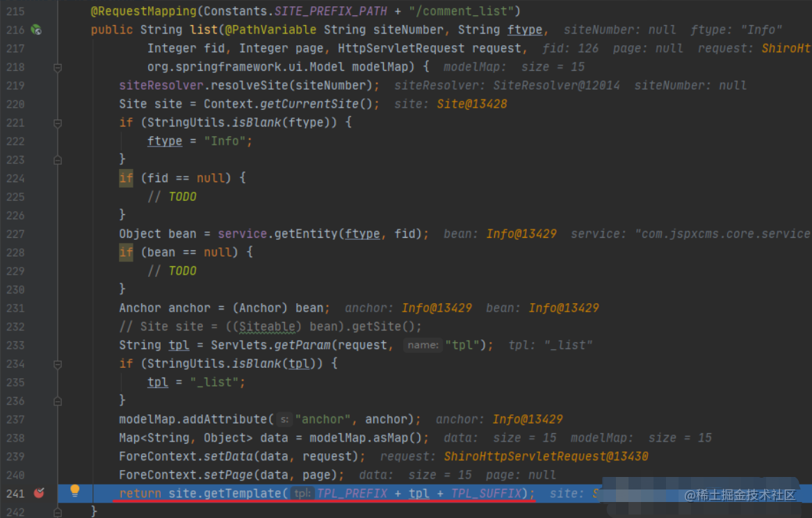Screen dimensions: 812x518
Task: Click the @PathVariable annotation
Action: point(270,29)
